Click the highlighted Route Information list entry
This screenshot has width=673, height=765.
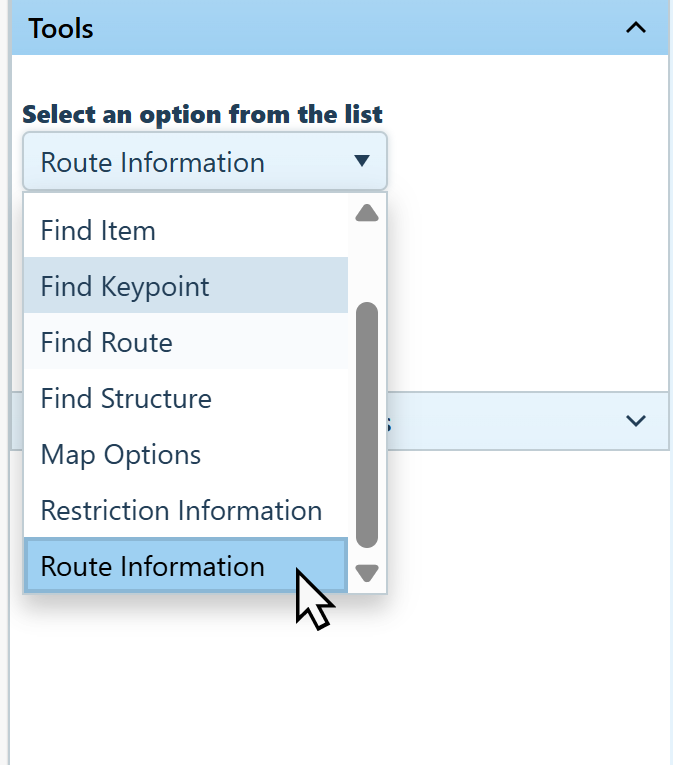[x=153, y=566]
